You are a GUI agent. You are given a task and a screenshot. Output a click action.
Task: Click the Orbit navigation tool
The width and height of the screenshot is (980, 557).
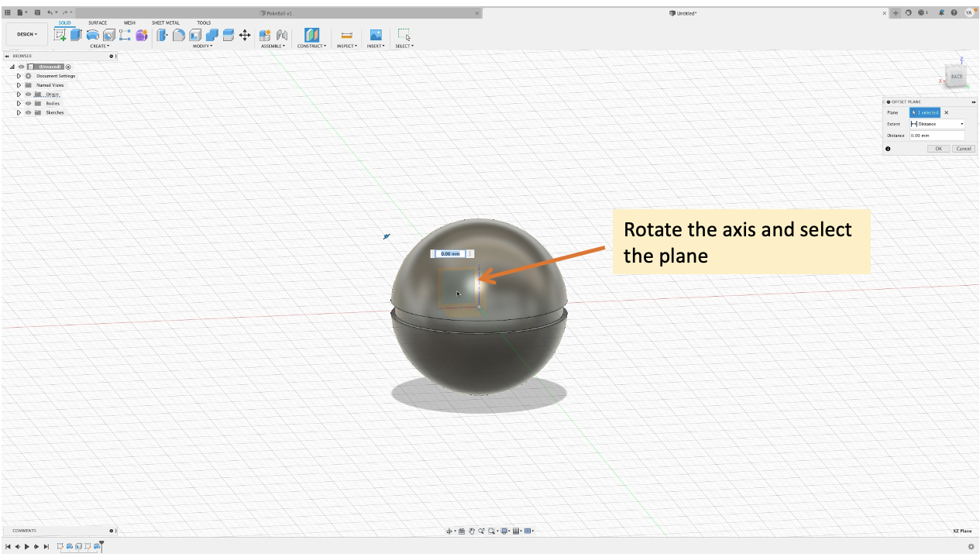coord(450,531)
